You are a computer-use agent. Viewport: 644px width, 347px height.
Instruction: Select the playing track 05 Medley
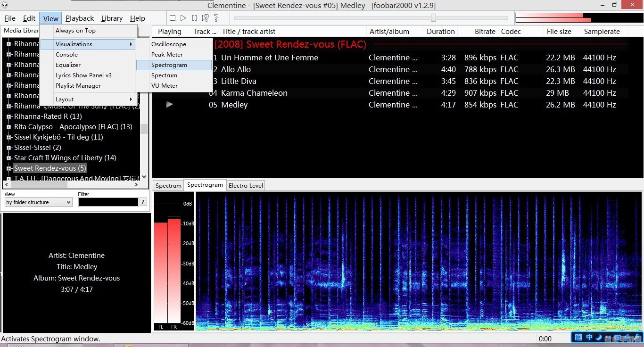coord(390,105)
